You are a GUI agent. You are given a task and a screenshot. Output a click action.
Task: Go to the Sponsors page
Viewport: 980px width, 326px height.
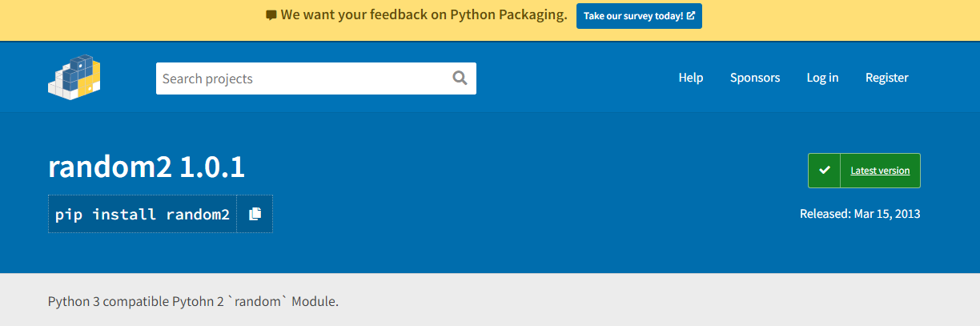pyautogui.click(x=754, y=78)
